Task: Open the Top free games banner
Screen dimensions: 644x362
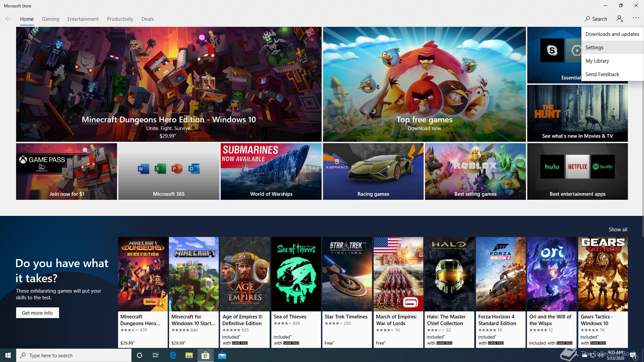Action: (424, 84)
